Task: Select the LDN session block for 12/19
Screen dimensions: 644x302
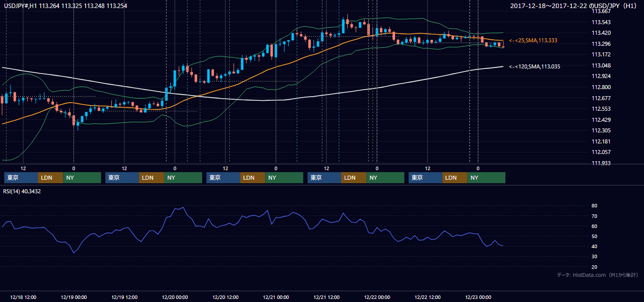Action: 152,178
